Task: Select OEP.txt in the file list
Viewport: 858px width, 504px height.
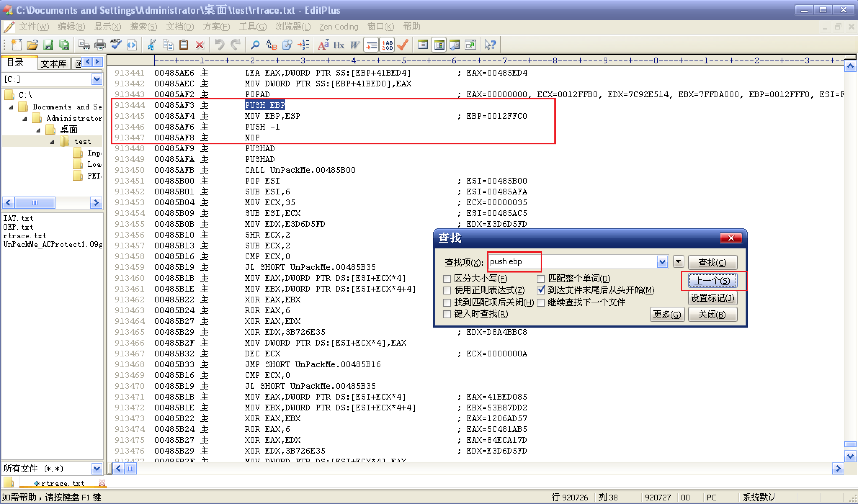Action: point(18,227)
